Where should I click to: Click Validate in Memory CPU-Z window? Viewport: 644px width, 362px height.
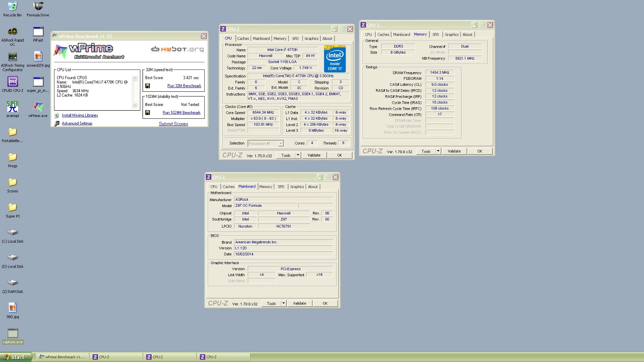[454, 151]
